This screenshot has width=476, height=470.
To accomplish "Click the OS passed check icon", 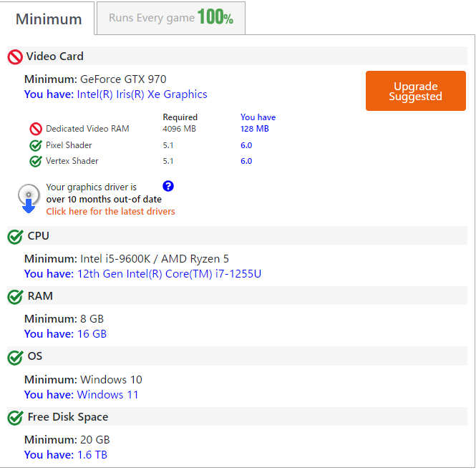I will [15, 356].
